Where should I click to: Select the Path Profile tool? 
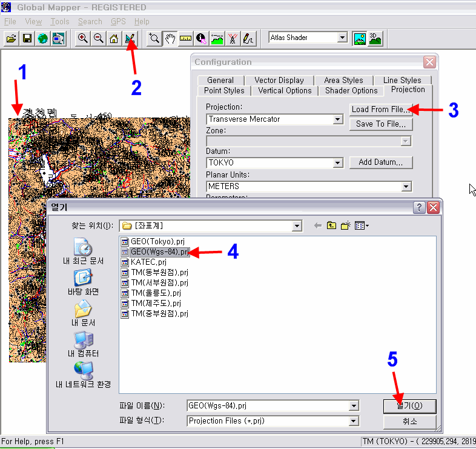click(217, 39)
